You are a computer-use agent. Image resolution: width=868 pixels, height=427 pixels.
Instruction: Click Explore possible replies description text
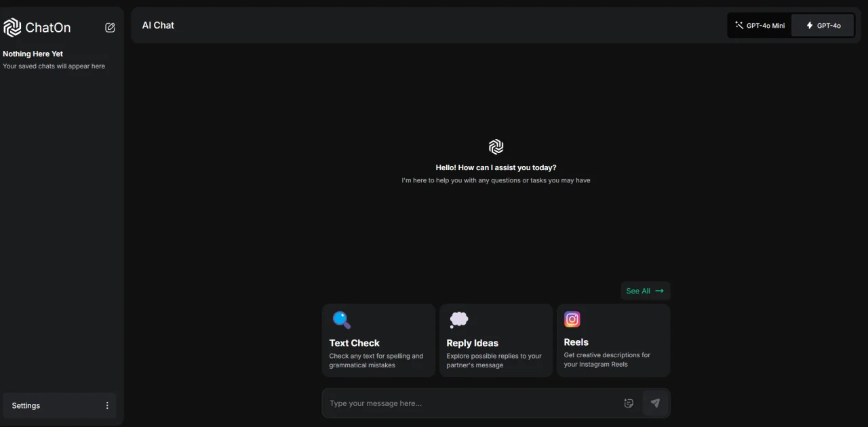(494, 360)
